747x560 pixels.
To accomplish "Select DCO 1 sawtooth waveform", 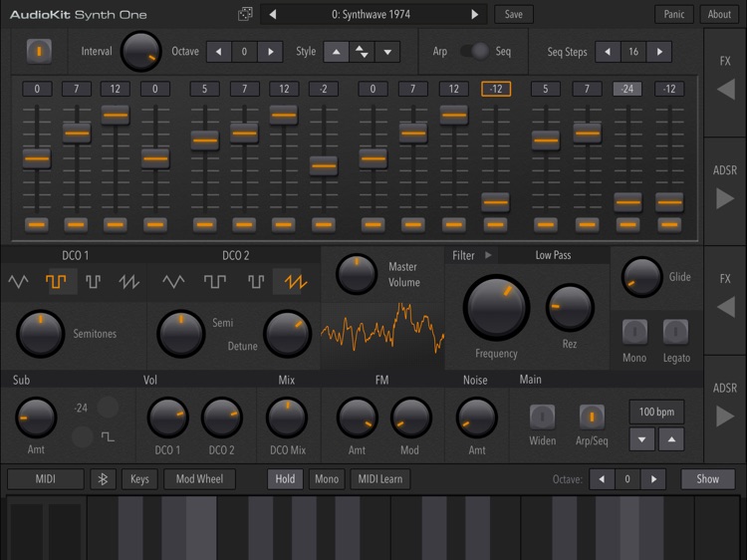I will click(x=128, y=282).
